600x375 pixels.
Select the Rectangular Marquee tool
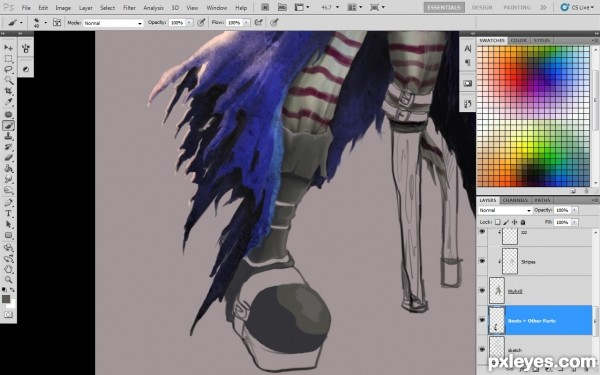[x=8, y=59]
